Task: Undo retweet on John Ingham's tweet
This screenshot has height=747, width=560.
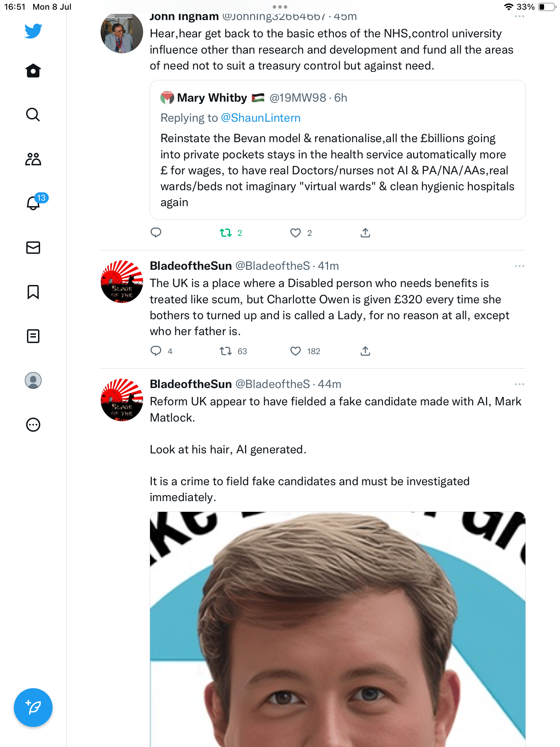Action: point(226,233)
